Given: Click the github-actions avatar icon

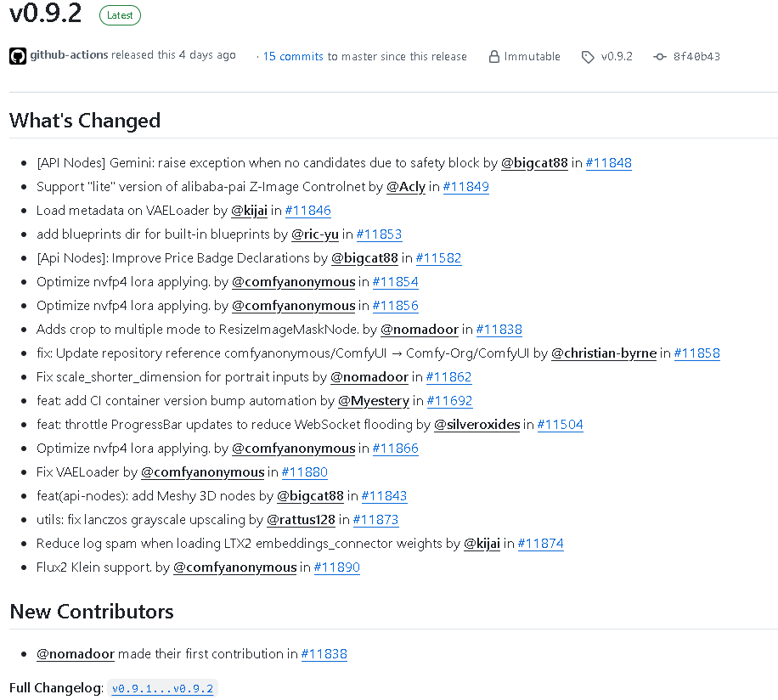Looking at the screenshot, I should 17,55.
